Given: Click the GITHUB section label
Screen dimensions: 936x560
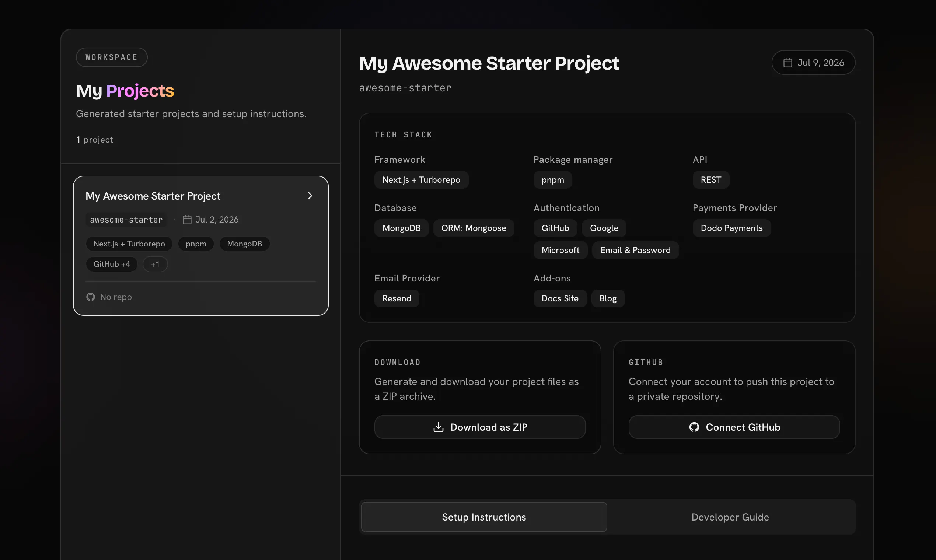Looking at the screenshot, I should tap(646, 362).
